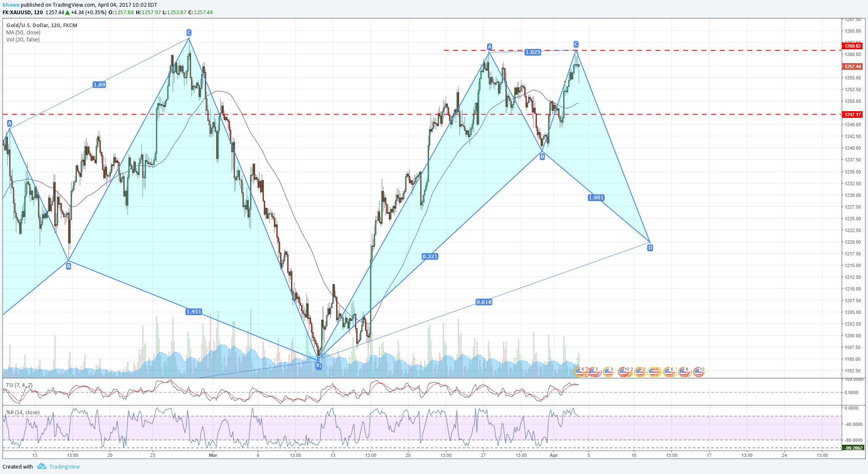
Task: Click the H:1257.97 high value in the header
Action: pos(148,13)
